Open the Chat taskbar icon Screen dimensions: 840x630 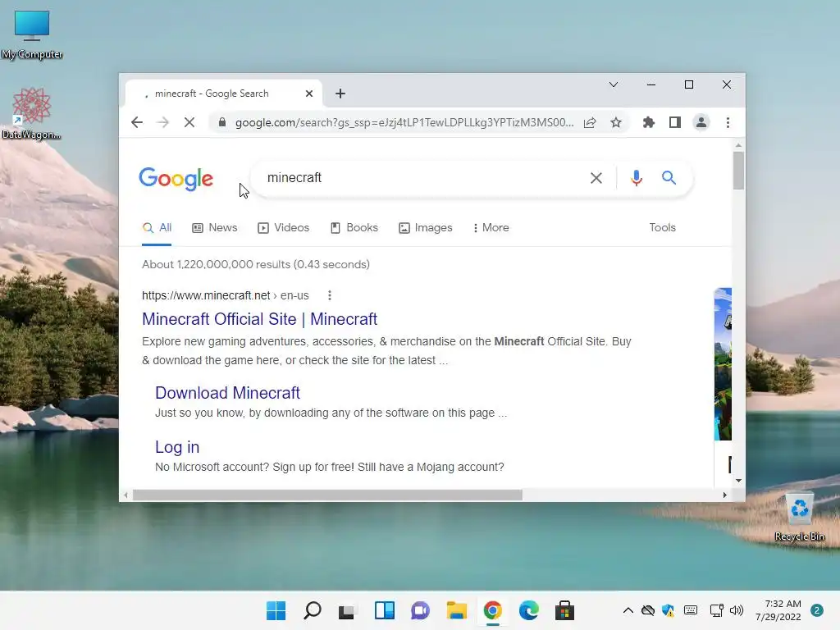420,610
